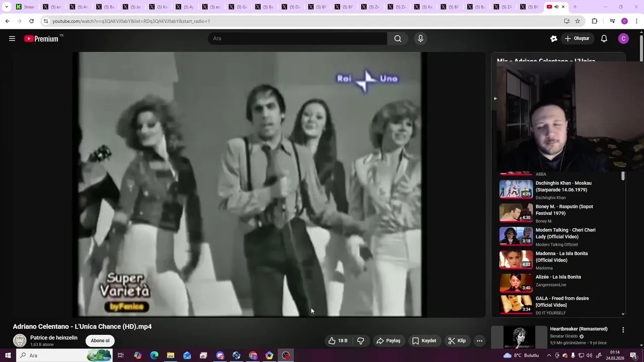Go to YouTube Premium home logo
Viewport: 644px width, 362px height.
tap(41, 39)
